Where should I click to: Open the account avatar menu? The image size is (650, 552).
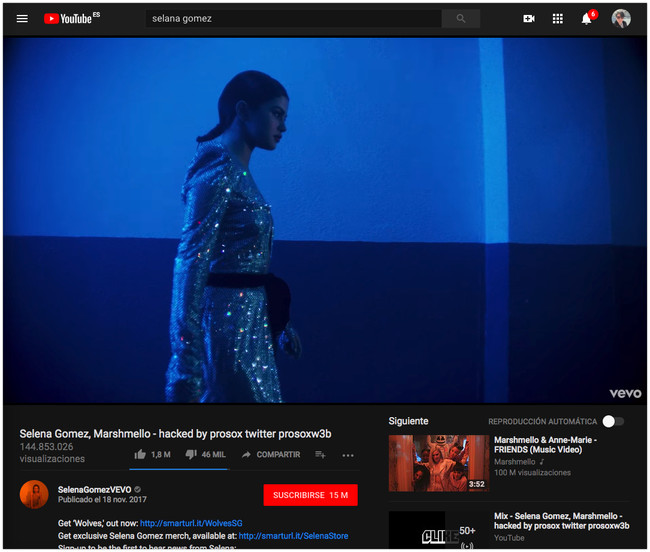621,19
